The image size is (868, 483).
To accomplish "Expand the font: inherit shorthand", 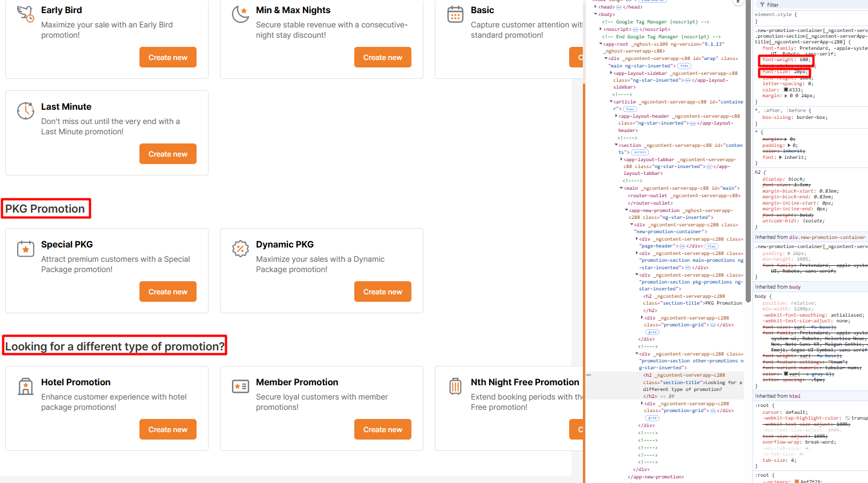I will pyautogui.click(x=780, y=157).
